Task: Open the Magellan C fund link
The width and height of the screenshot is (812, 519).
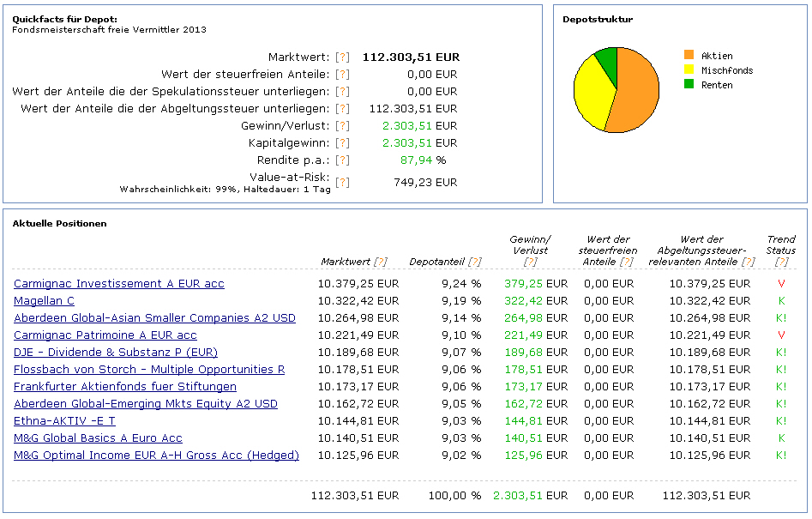Action: pyautogui.click(x=44, y=301)
